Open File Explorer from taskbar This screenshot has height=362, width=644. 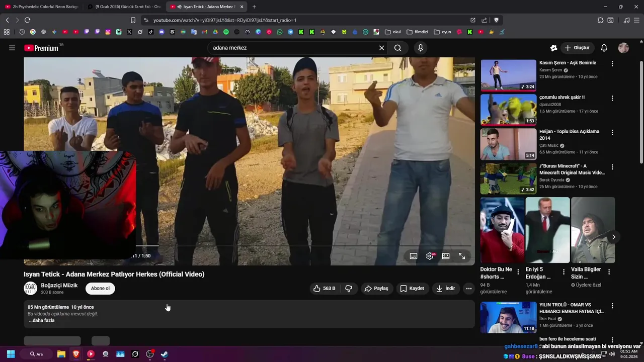point(61,354)
